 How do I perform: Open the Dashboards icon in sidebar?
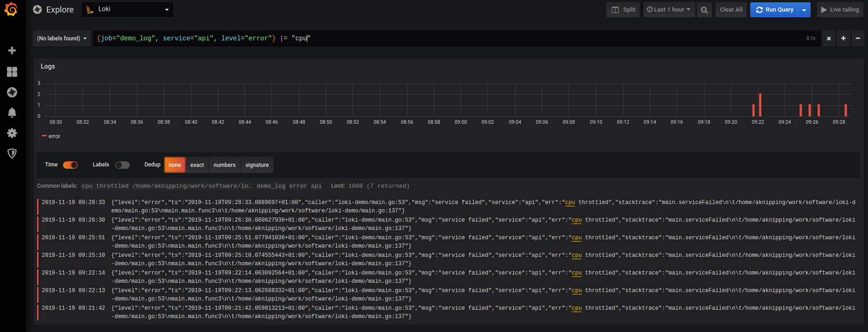[12, 71]
